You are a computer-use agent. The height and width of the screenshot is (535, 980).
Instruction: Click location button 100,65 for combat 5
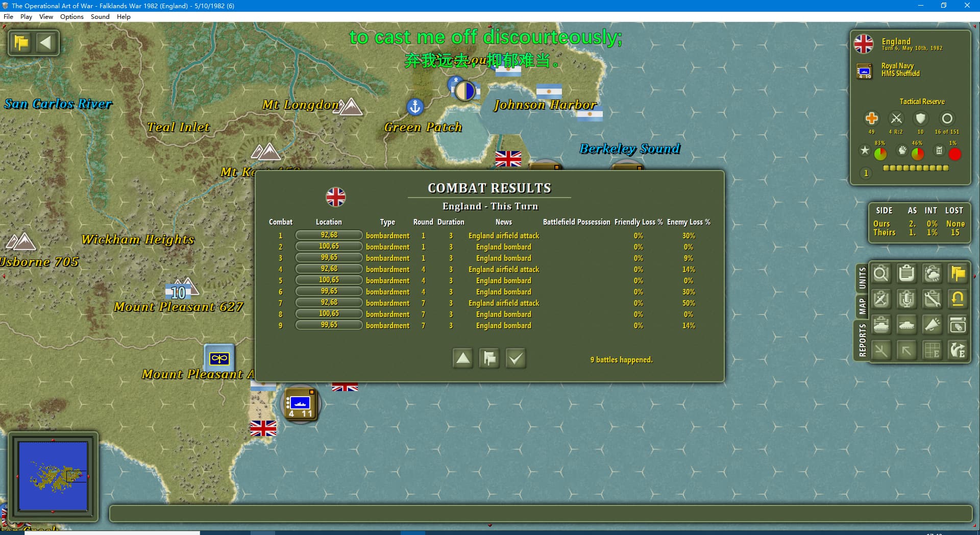pyautogui.click(x=329, y=280)
